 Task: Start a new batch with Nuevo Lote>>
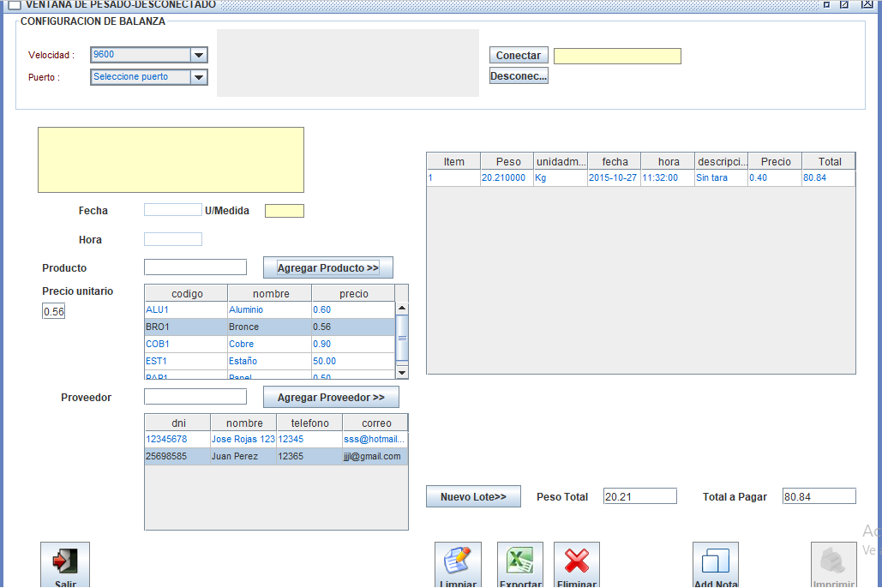click(473, 497)
